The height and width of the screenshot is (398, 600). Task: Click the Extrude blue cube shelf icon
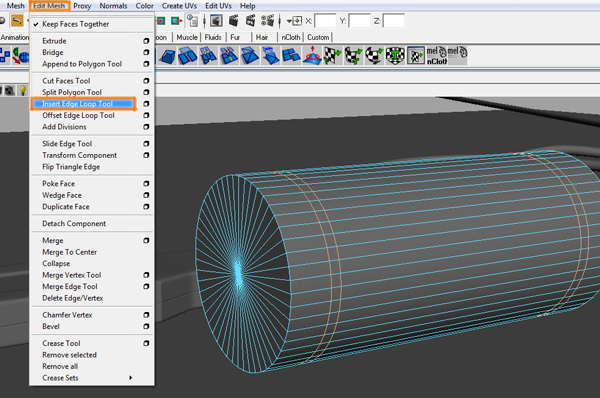167,56
